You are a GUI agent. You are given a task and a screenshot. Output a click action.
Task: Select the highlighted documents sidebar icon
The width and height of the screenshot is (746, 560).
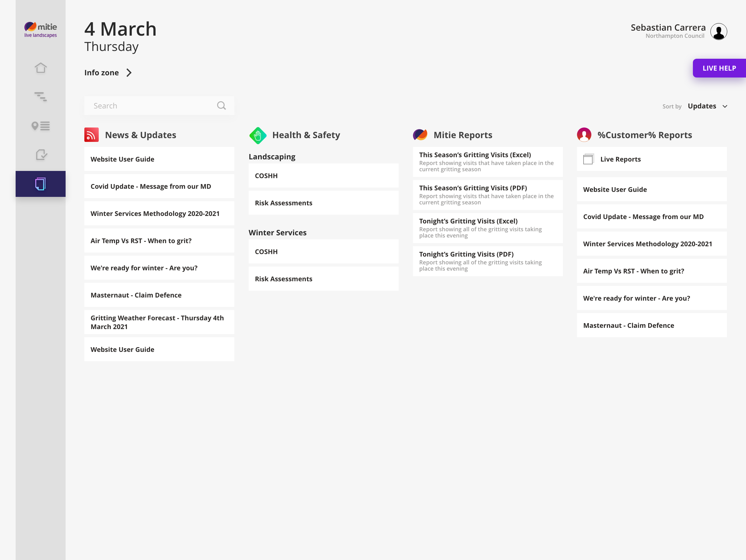pos(41,184)
